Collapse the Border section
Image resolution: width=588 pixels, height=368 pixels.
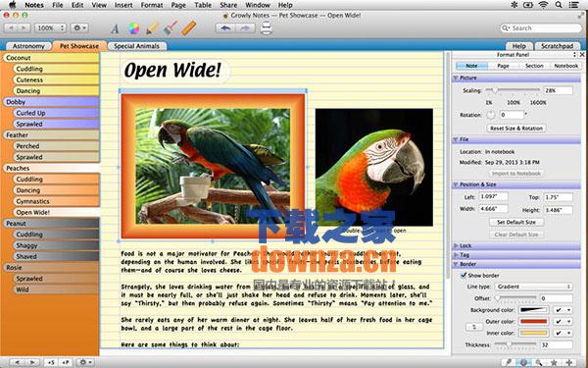click(x=456, y=264)
